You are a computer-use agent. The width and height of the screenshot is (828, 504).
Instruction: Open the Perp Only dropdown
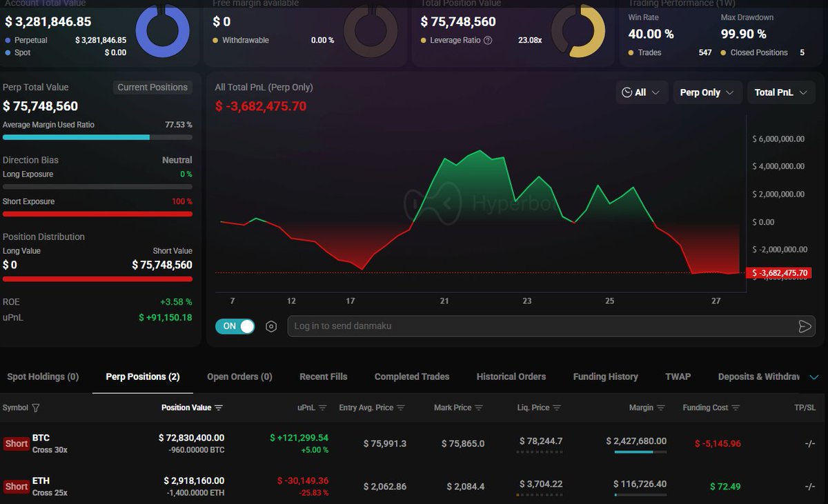click(707, 92)
